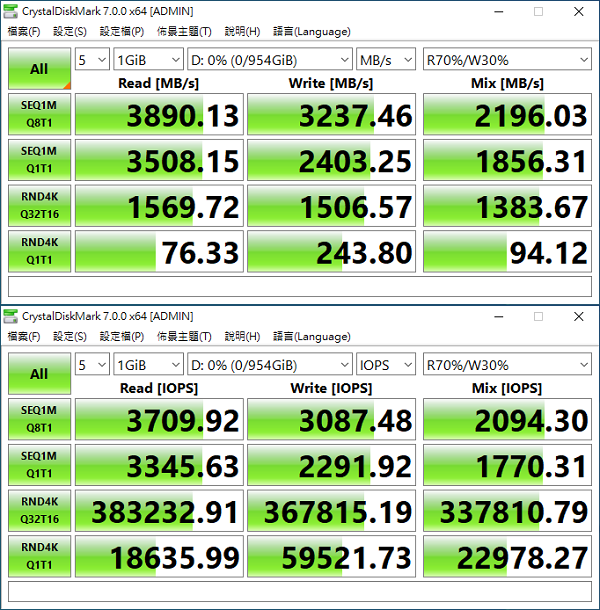Click read result 76.33 in top window
This screenshot has width=600, height=610.
159,251
